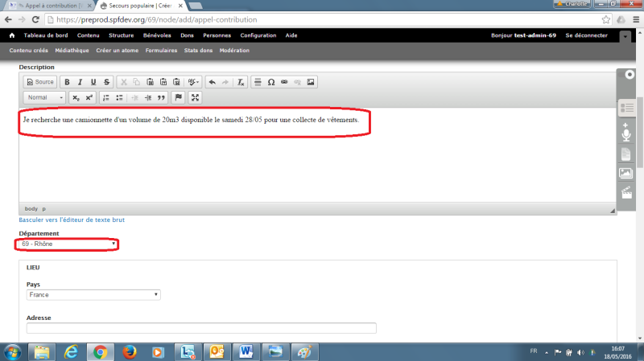Expand the Département dropdown showing 69 - Rhône
Viewport: 644px width, 361px height.
[x=68, y=244]
